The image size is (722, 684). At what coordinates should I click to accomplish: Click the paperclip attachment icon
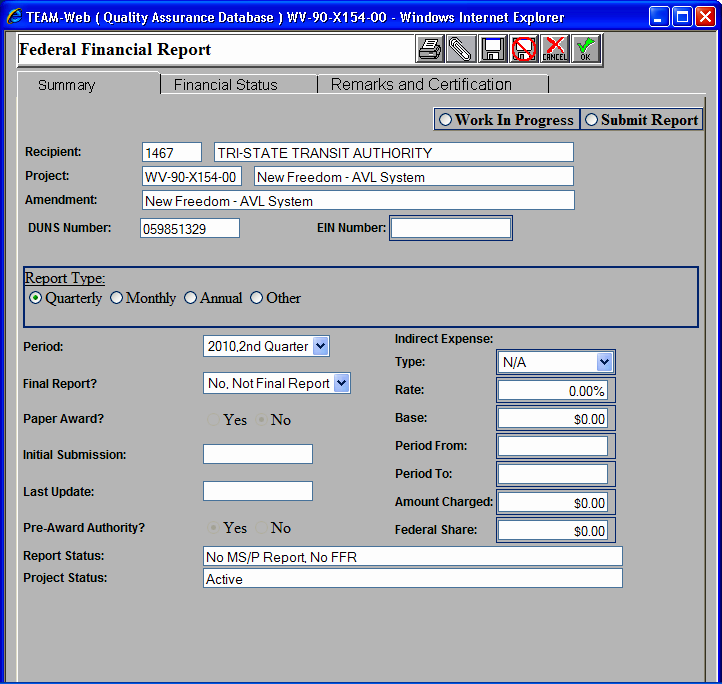pos(461,49)
